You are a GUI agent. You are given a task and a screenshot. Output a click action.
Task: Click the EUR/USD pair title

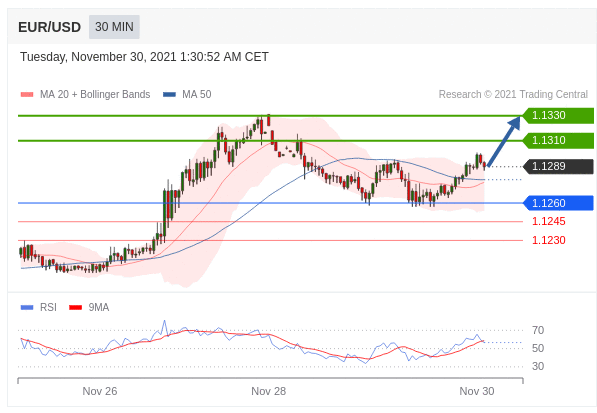[49, 27]
